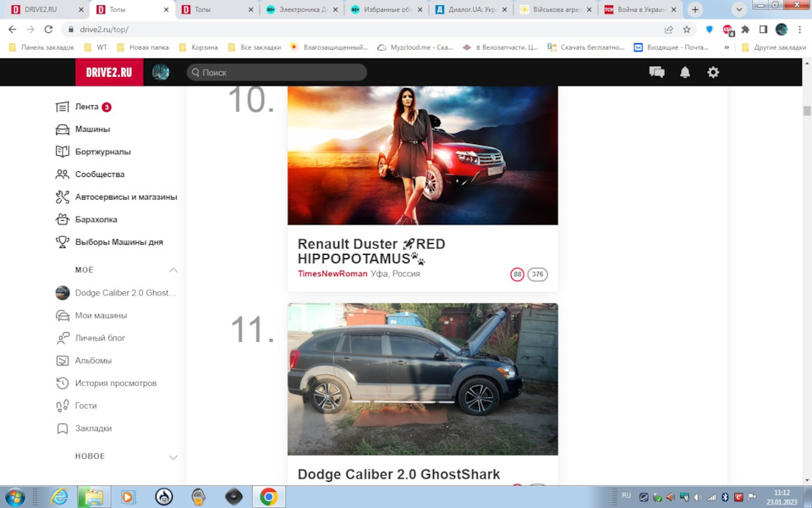Go back with browser back arrow

click(x=13, y=30)
